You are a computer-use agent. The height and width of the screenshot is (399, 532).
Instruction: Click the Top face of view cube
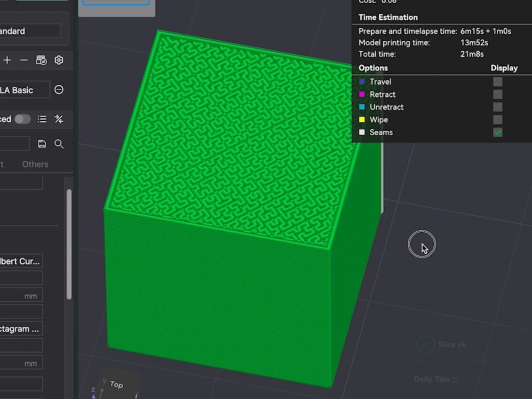click(117, 384)
